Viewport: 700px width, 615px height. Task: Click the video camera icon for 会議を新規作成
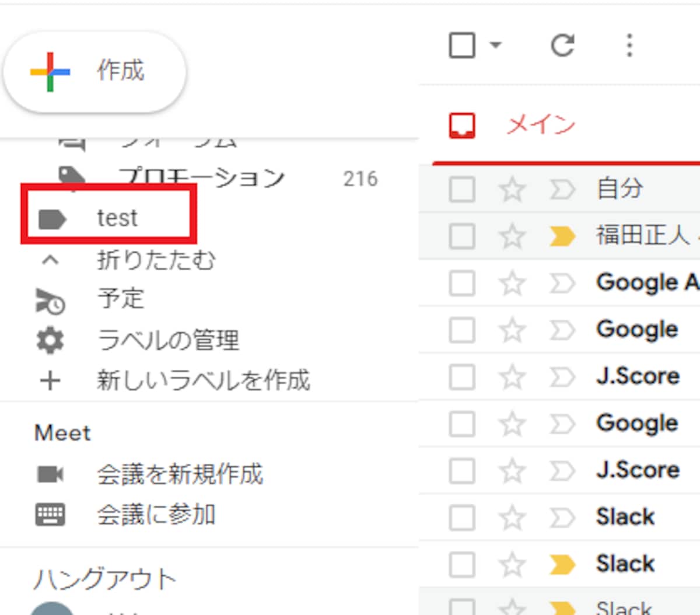50,474
